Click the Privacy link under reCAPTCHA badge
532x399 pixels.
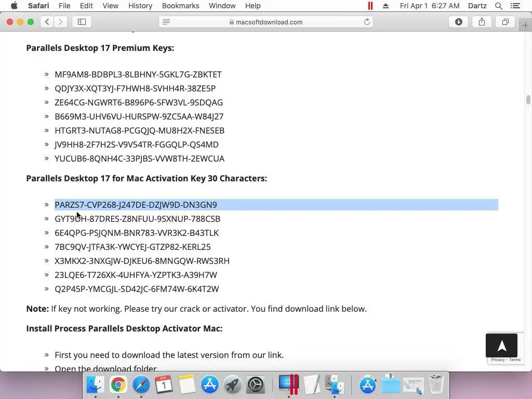pyautogui.click(x=498, y=360)
